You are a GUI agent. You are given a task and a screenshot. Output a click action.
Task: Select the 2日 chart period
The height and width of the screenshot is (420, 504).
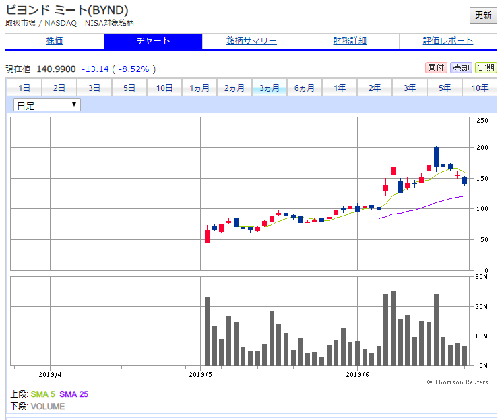coord(59,88)
